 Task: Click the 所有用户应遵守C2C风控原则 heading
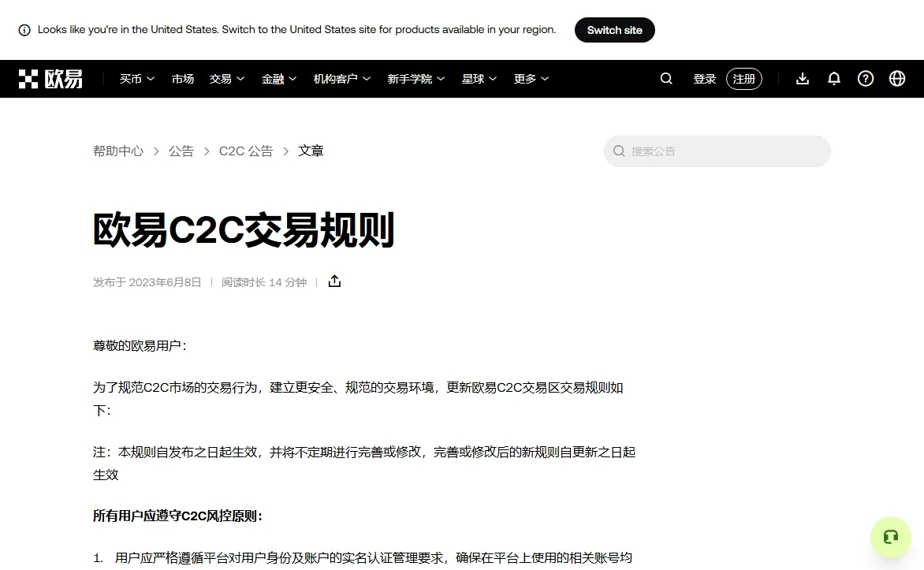click(177, 516)
